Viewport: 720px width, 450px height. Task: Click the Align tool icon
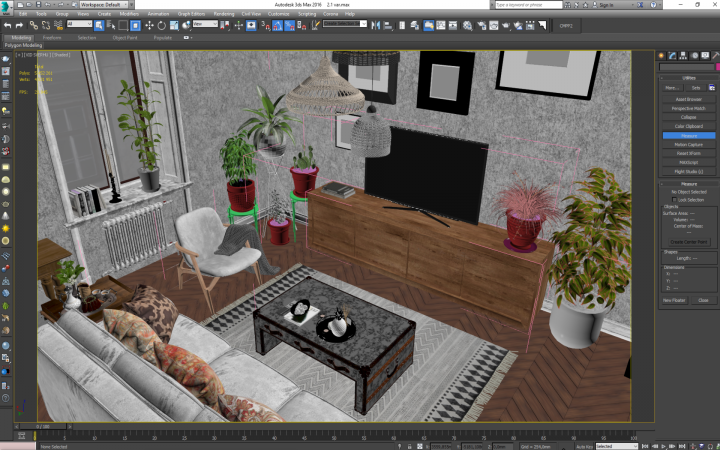coord(388,26)
